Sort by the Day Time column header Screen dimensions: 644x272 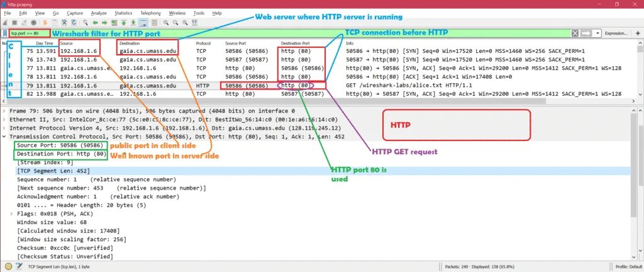coord(45,43)
